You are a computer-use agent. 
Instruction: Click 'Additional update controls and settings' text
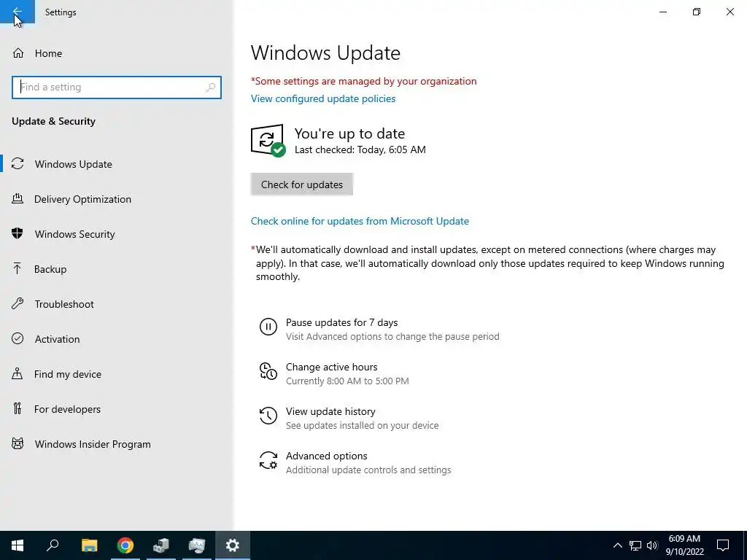pos(368,470)
